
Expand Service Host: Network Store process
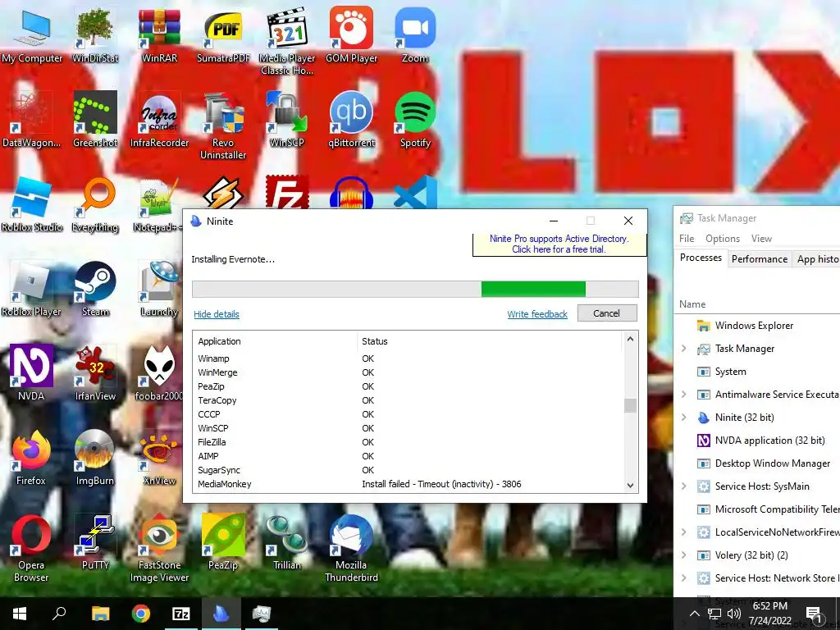click(684, 578)
